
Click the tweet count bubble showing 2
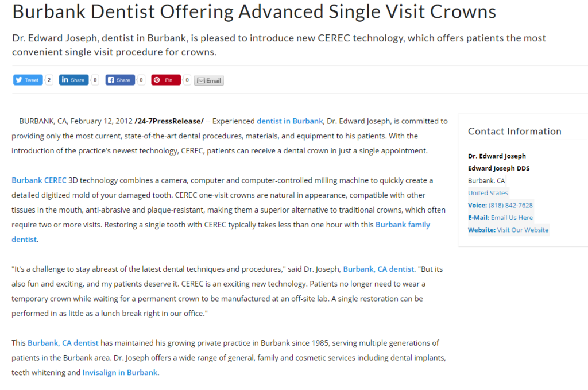tap(49, 80)
